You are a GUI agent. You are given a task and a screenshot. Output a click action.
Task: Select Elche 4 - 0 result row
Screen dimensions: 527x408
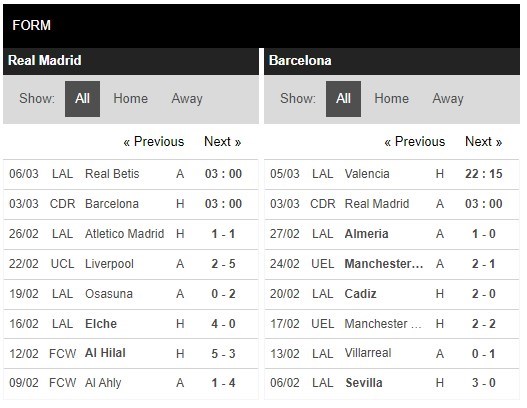131,324
